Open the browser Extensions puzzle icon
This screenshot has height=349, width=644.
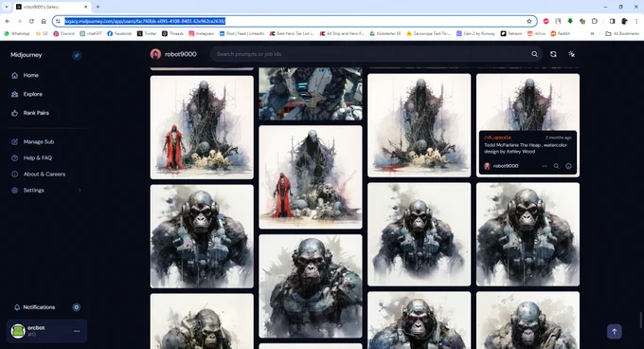[595, 21]
